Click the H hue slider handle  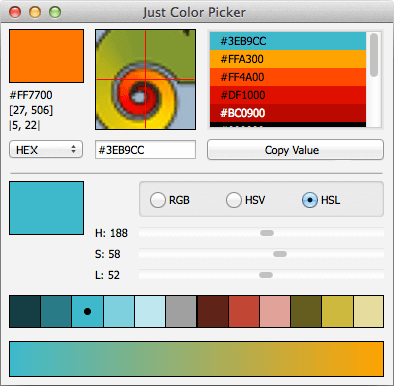[267, 233]
